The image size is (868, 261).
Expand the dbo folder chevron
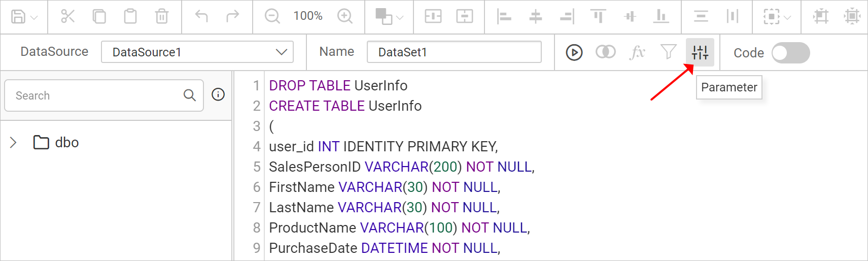click(x=13, y=143)
